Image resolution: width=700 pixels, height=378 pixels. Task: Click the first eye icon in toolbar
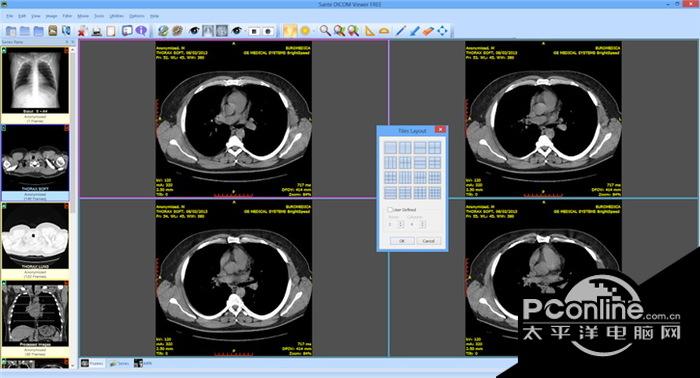click(194, 31)
